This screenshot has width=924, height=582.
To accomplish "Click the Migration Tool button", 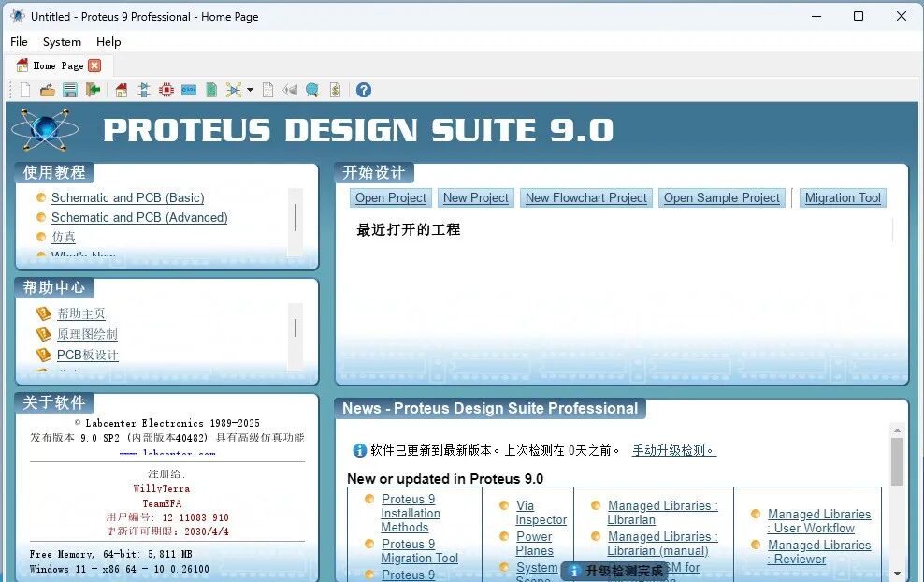I will (843, 198).
